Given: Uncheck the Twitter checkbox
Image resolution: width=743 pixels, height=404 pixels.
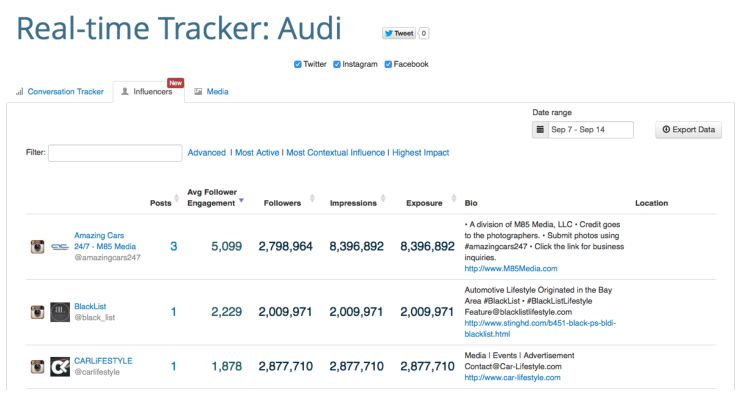Looking at the screenshot, I should click(298, 64).
